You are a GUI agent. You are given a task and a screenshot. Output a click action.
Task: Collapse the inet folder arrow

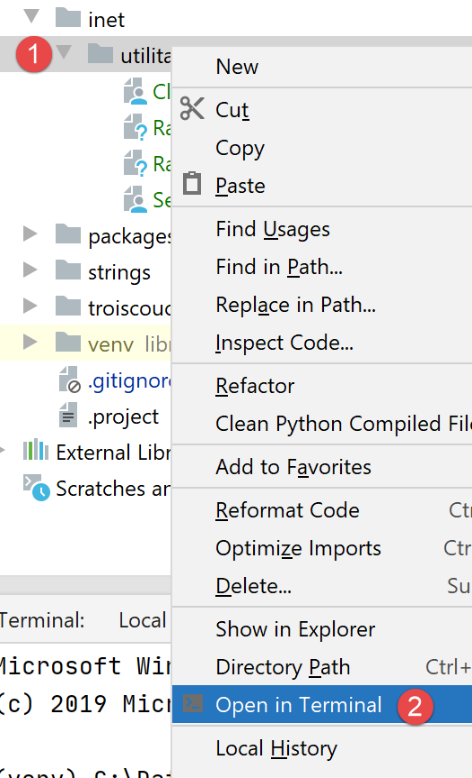(x=31, y=16)
